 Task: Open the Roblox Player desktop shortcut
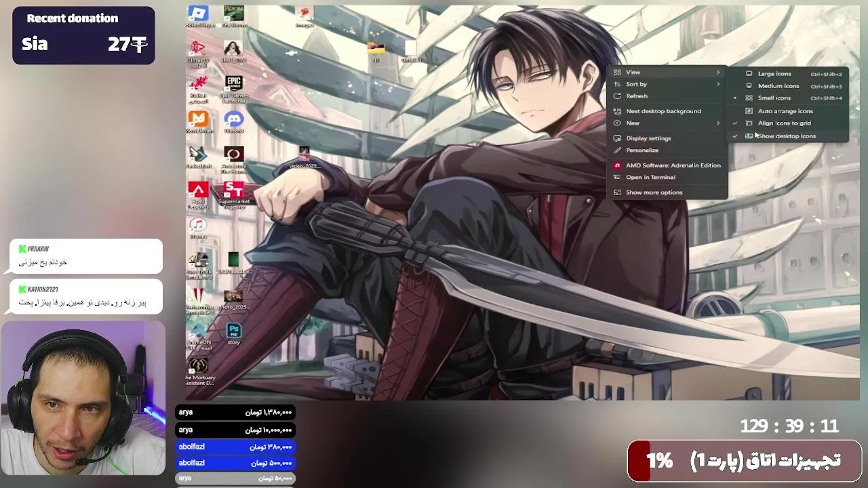coord(198,16)
